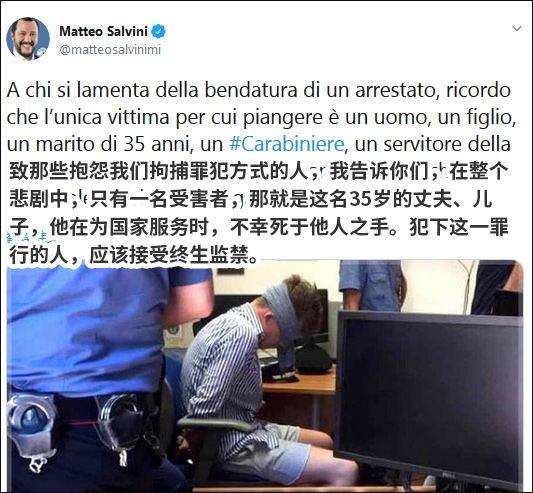The height and width of the screenshot is (493, 533).
Task: Click "35 anni" in the tweet text
Action: click(x=156, y=144)
